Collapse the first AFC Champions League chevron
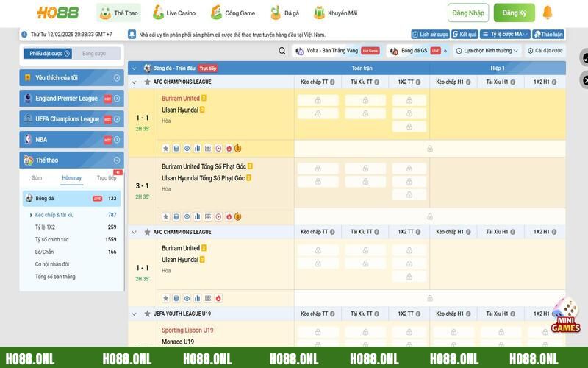 pos(134,82)
